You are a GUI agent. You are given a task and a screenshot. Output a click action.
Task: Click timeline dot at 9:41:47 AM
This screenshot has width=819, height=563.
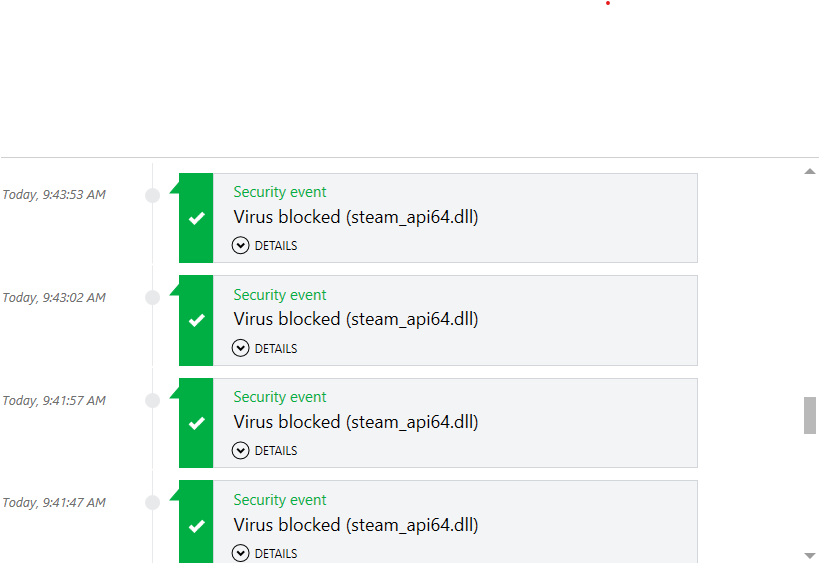153,502
